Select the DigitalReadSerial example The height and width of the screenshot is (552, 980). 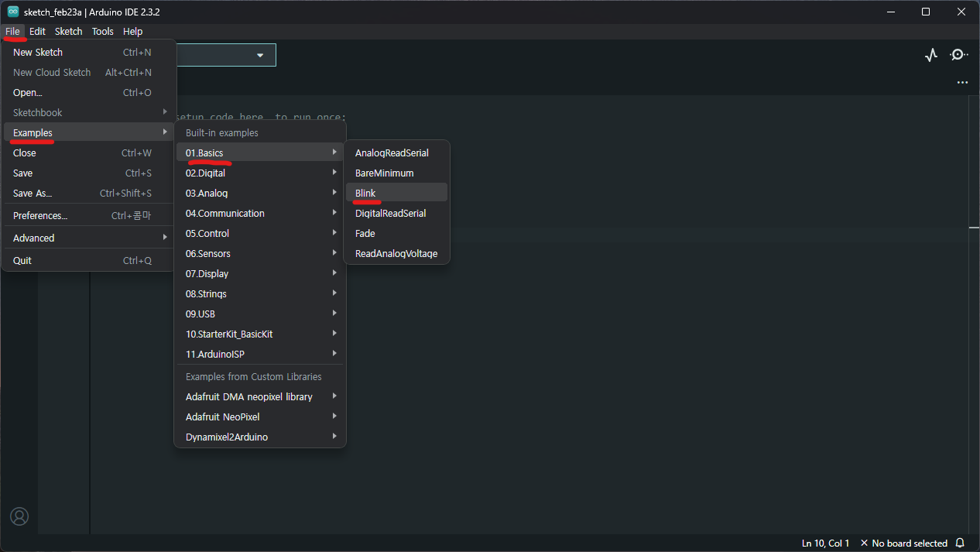(x=397, y=214)
